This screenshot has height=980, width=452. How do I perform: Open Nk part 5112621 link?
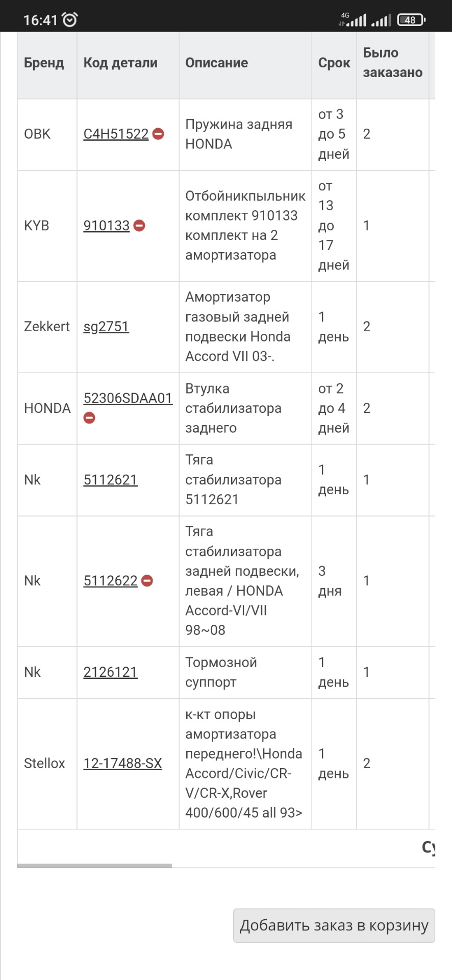(x=110, y=480)
